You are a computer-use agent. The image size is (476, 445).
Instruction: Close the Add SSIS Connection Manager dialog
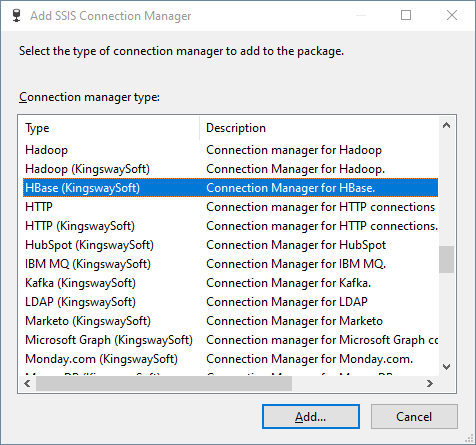coord(452,15)
